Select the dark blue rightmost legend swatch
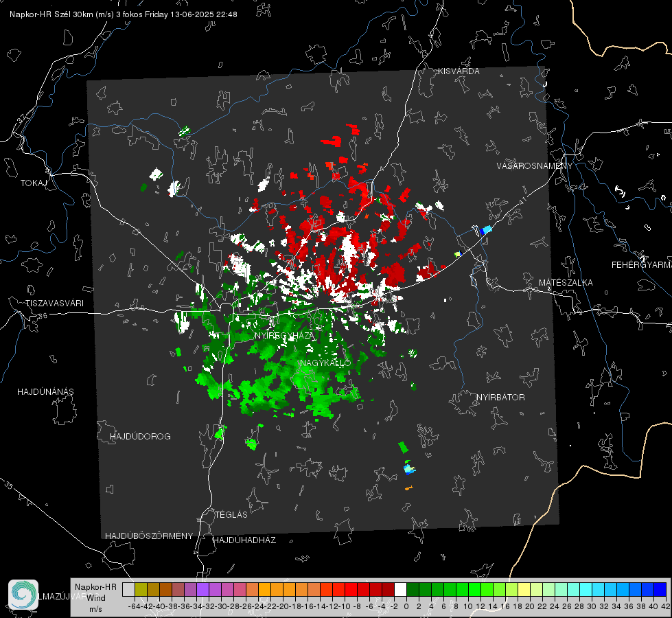Image resolution: width=672 pixels, height=618 pixels. (660, 589)
